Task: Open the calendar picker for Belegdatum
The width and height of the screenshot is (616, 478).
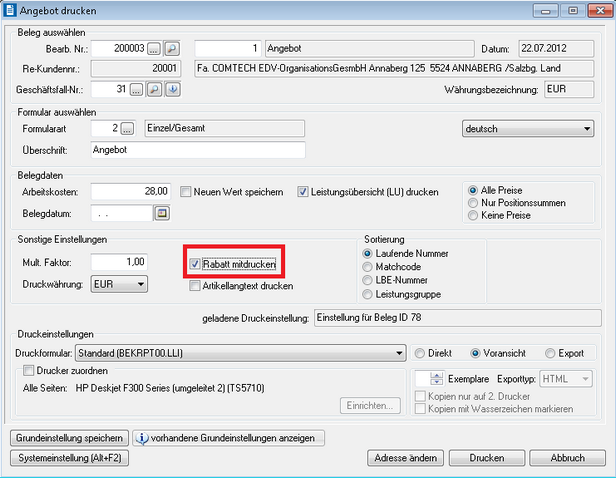Action: (x=161, y=213)
